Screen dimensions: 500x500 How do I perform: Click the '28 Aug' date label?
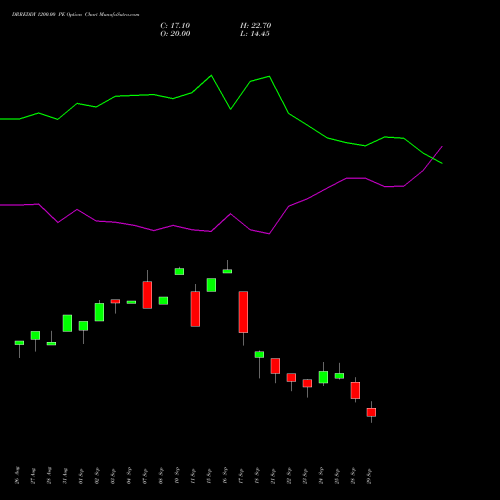(49, 475)
